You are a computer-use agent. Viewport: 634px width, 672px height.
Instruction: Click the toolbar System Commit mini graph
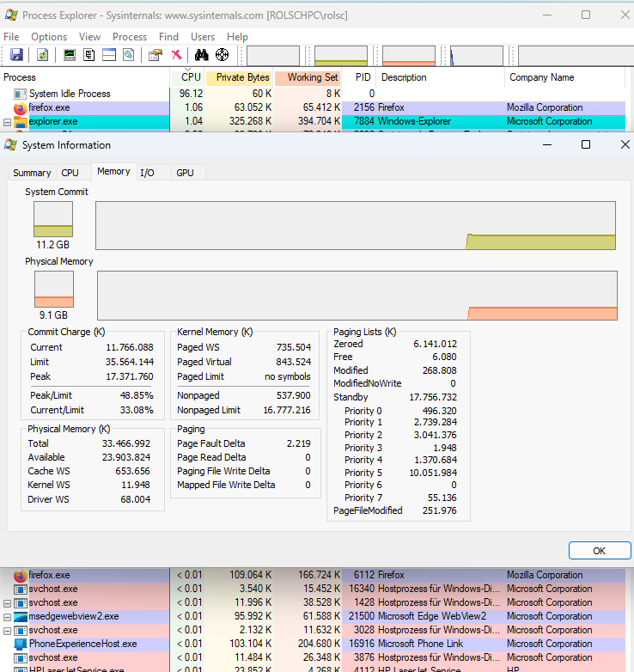341,56
